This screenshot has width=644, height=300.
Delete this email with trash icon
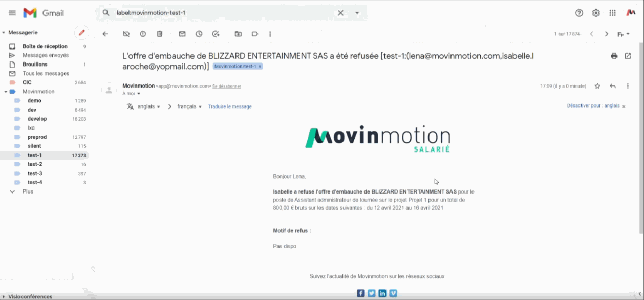point(160,34)
